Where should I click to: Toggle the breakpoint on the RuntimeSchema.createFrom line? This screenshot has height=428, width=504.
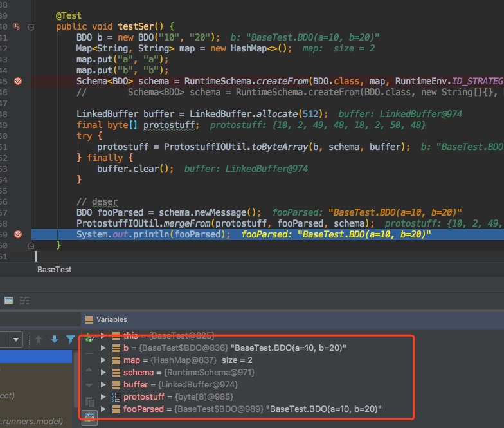point(18,81)
